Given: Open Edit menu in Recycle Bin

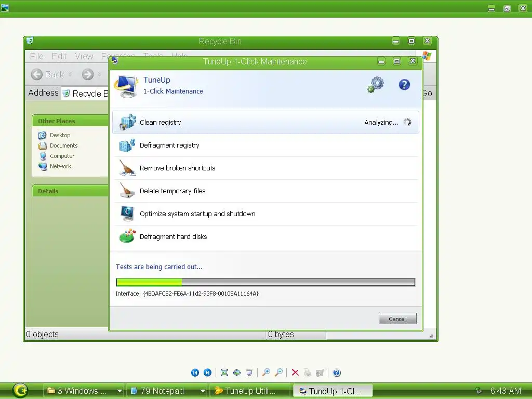Looking at the screenshot, I should 59,56.
